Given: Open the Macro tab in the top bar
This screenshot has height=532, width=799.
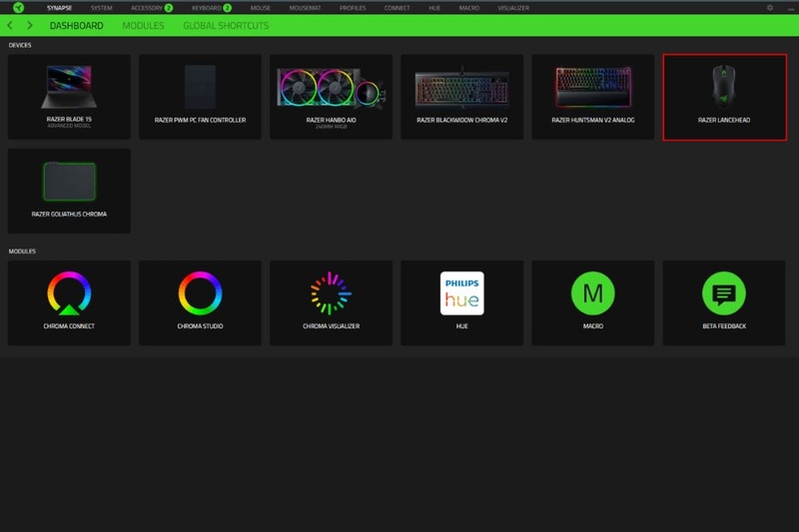Looking at the screenshot, I should point(468,8).
